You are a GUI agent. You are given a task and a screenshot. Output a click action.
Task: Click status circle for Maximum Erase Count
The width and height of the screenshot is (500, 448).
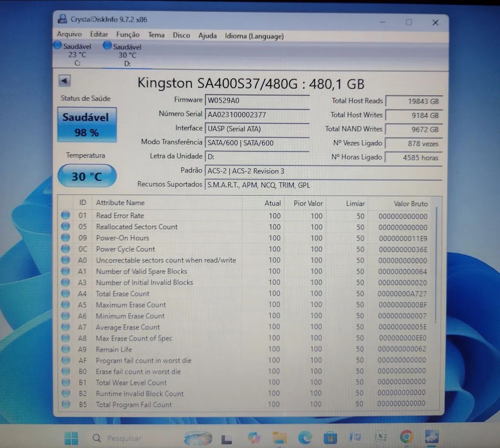point(66,304)
